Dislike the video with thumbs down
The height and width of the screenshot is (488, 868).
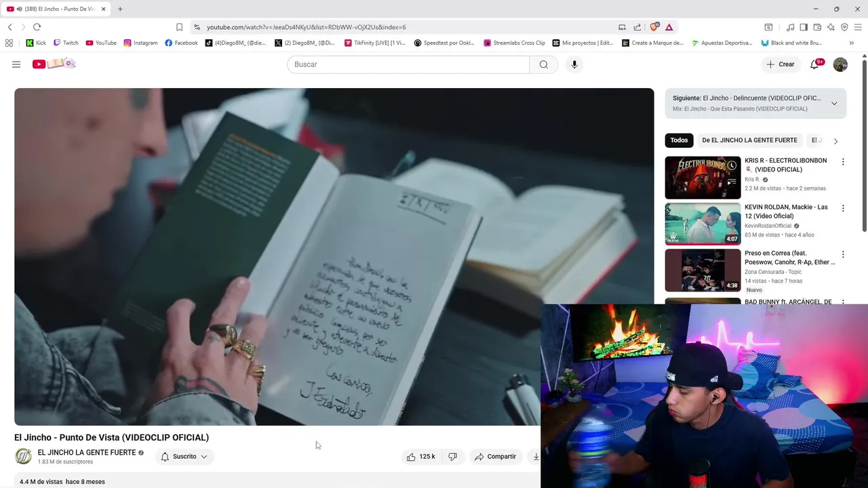pyautogui.click(x=453, y=457)
